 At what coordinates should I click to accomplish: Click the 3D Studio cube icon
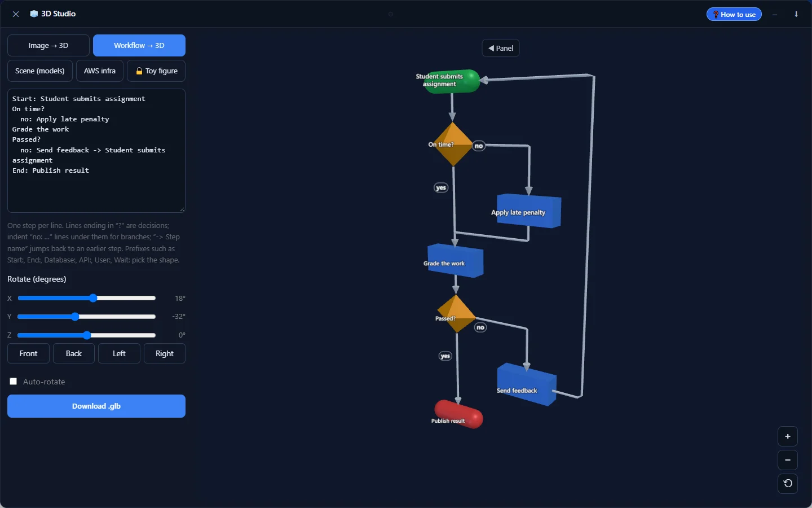coord(34,14)
